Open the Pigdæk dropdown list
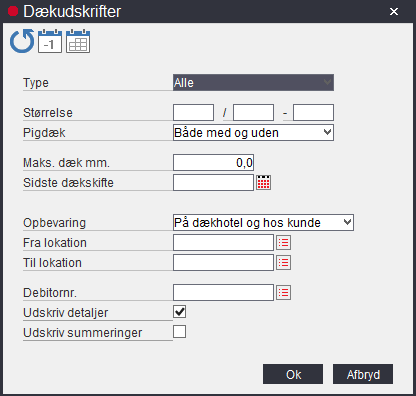416x396 pixels. coord(253,132)
